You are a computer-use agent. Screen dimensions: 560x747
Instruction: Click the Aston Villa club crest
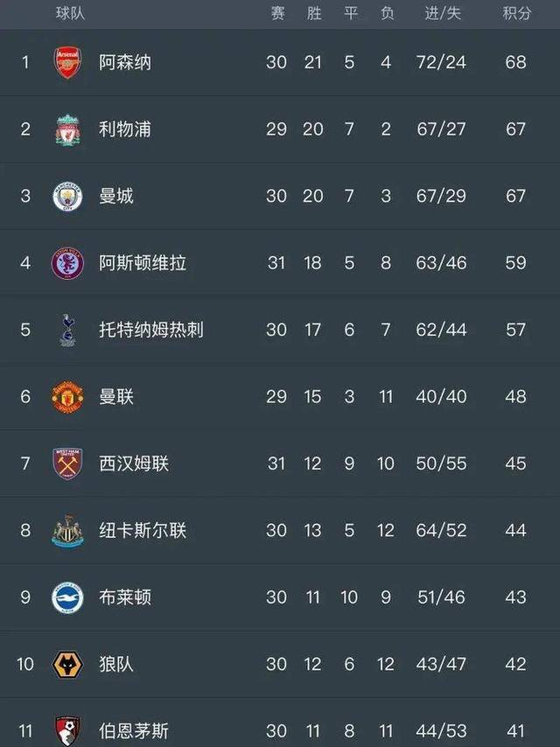click(67, 262)
